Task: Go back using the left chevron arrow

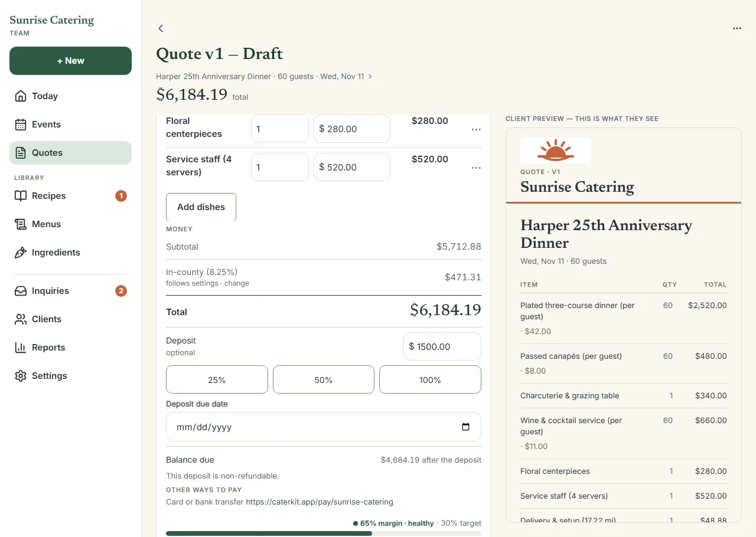Action: [161, 28]
